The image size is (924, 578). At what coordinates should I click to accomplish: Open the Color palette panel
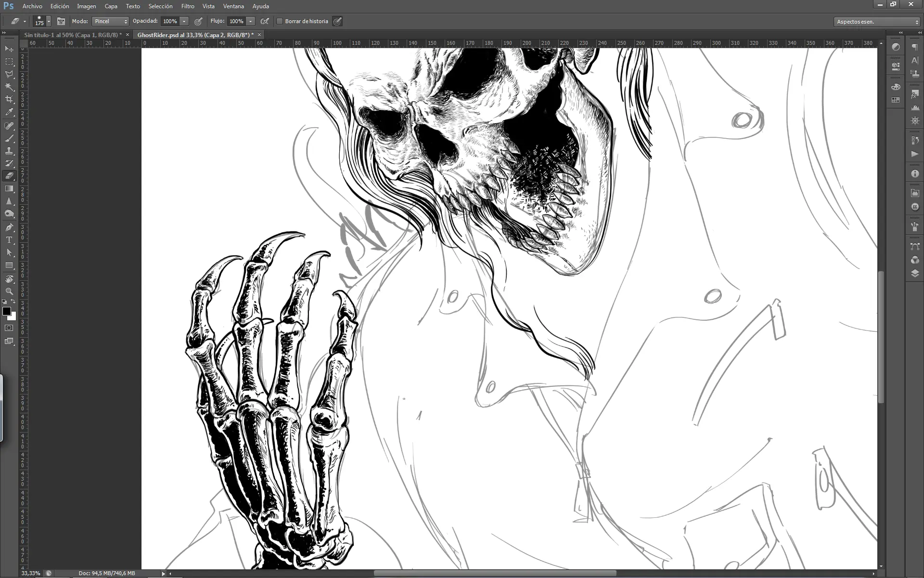click(896, 87)
